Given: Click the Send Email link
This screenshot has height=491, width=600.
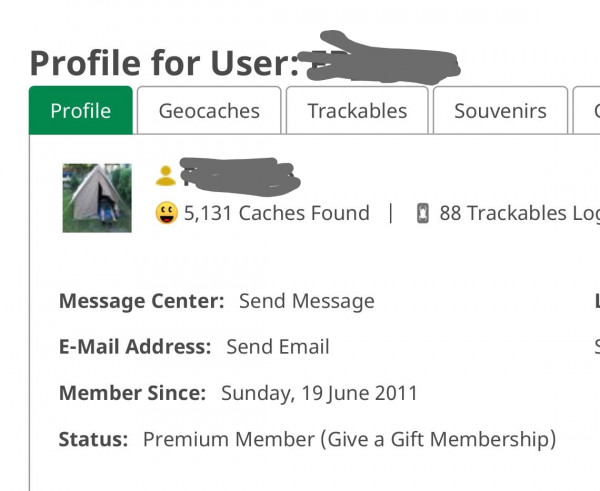Looking at the screenshot, I should (278, 347).
